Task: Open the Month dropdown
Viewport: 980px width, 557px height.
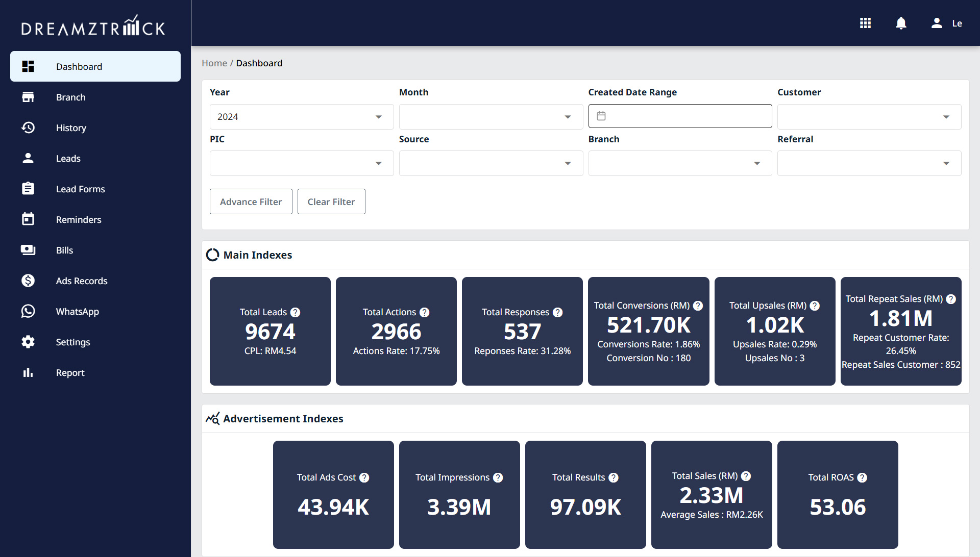Action: click(x=491, y=117)
